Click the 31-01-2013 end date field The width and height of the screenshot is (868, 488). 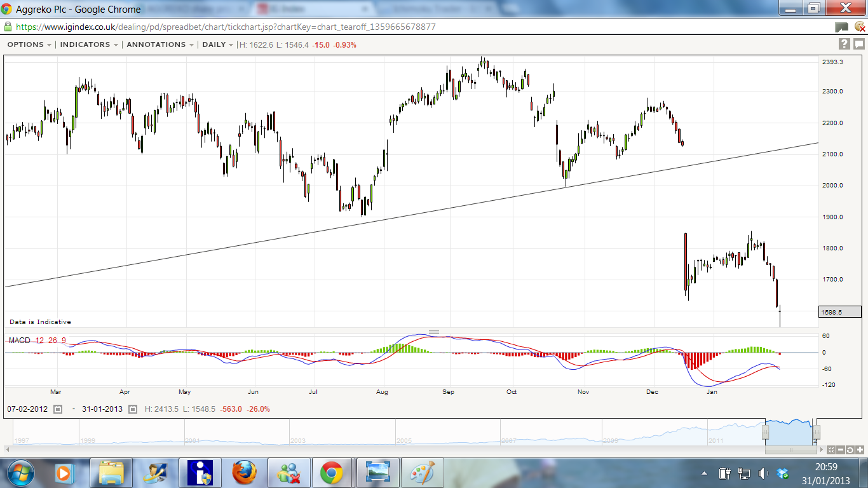(102, 409)
